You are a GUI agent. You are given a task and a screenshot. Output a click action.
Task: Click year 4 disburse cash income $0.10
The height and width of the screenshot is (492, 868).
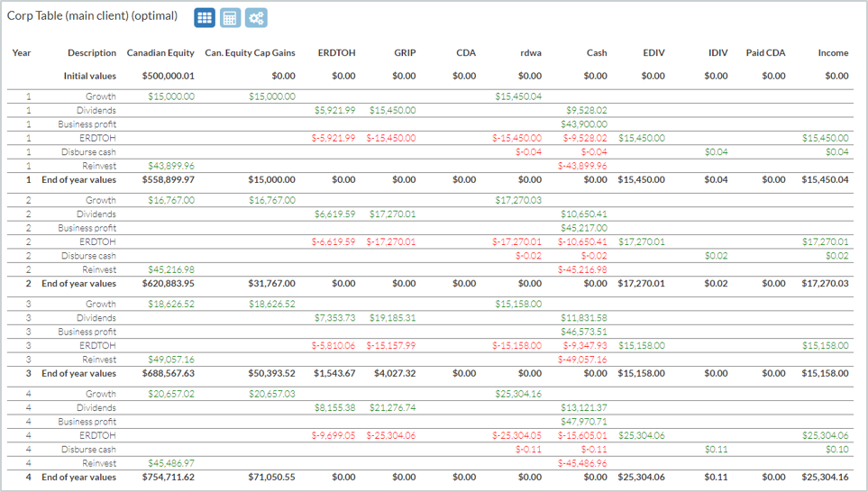click(x=837, y=450)
